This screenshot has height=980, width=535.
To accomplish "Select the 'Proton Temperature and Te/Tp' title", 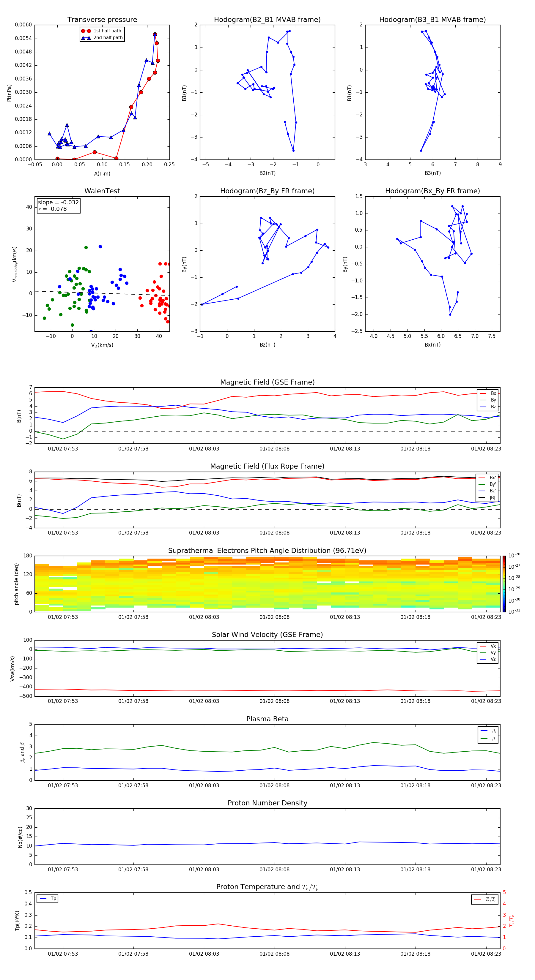I will click(267, 887).
